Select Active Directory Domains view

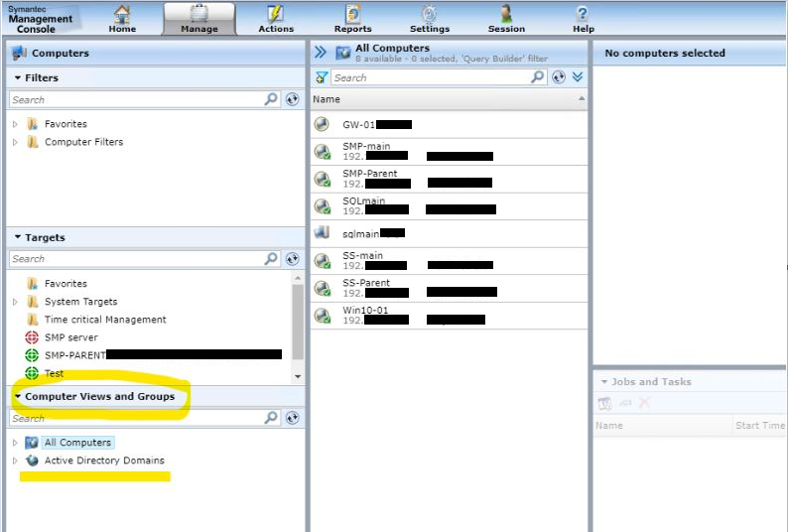(104, 461)
